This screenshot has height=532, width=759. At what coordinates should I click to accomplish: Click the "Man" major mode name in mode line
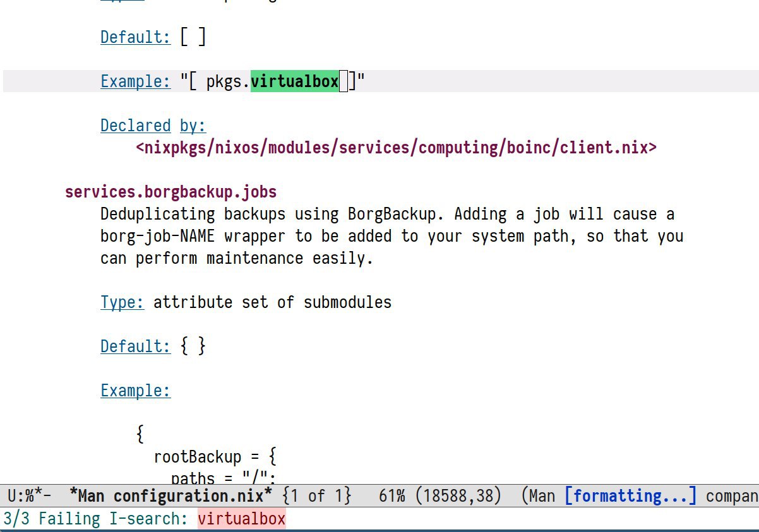pyautogui.click(x=542, y=495)
